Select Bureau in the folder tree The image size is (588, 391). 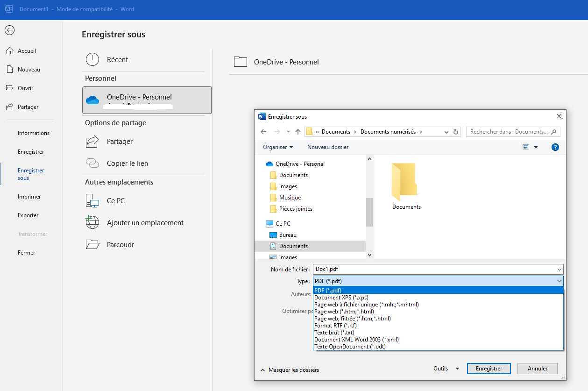pyautogui.click(x=288, y=235)
